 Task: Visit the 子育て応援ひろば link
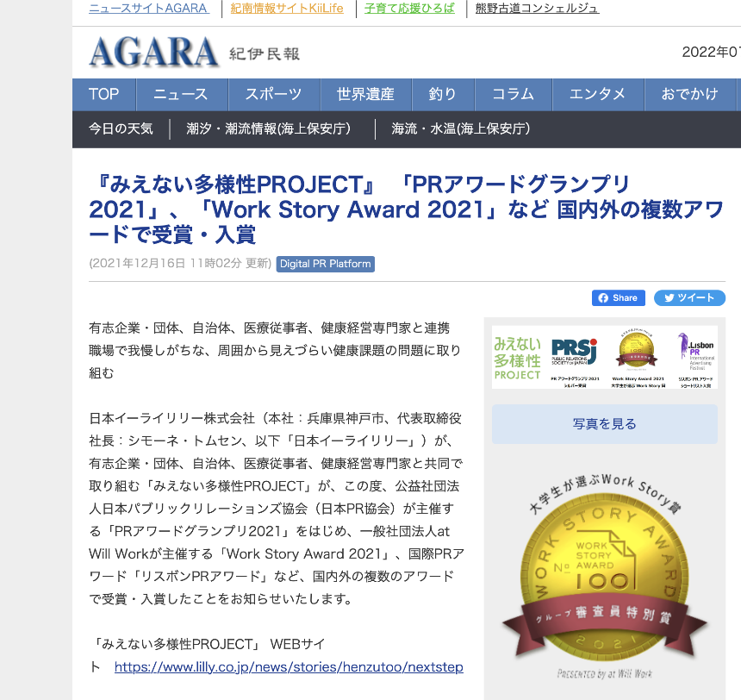[x=410, y=9]
